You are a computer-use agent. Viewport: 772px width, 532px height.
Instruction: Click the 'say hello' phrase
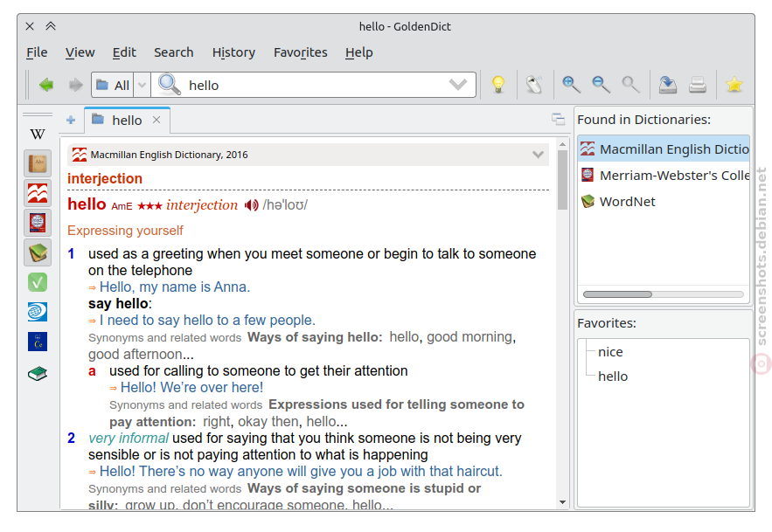click(118, 304)
